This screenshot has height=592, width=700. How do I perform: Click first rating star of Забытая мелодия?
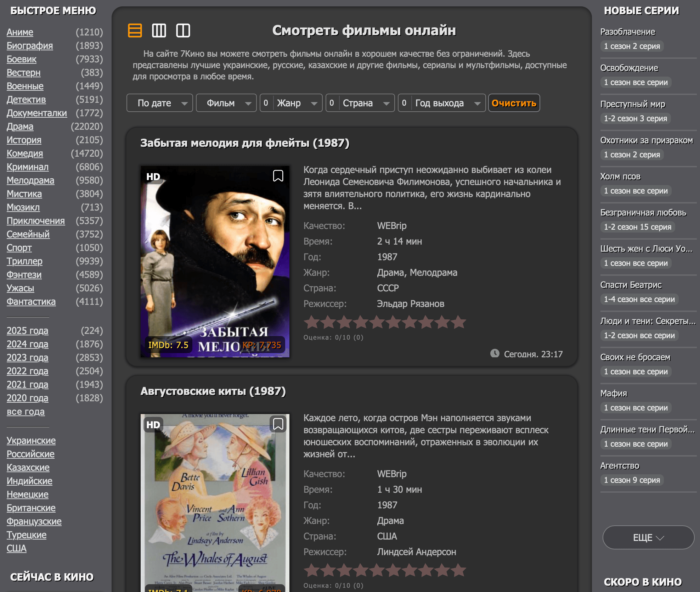pos(312,322)
